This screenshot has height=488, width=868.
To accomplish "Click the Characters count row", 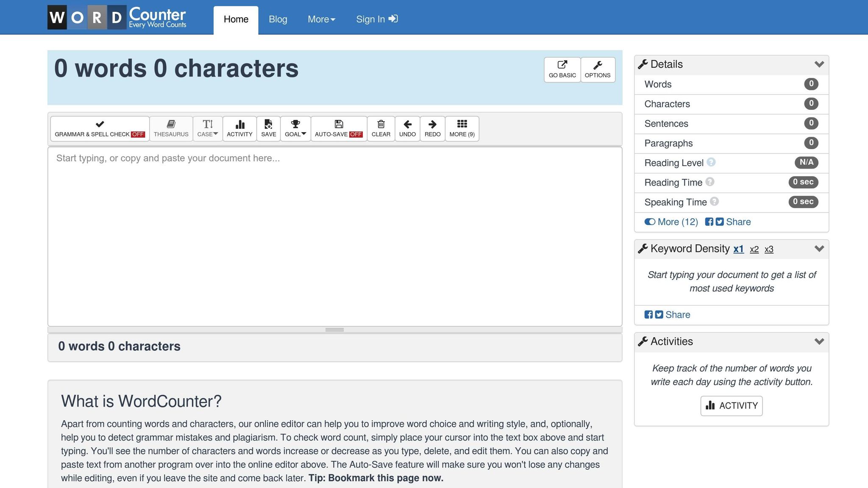I will click(x=732, y=104).
